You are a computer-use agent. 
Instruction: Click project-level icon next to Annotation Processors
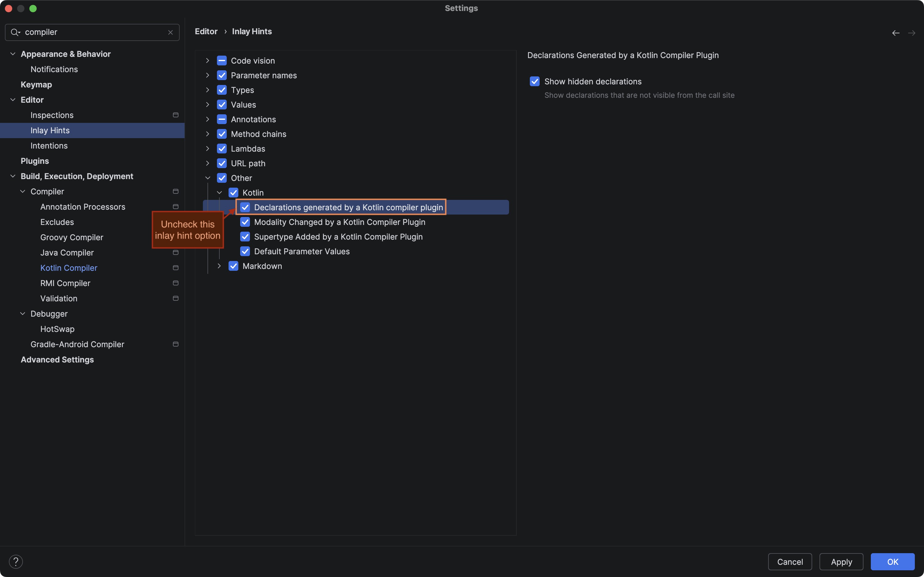[x=175, y=207]
